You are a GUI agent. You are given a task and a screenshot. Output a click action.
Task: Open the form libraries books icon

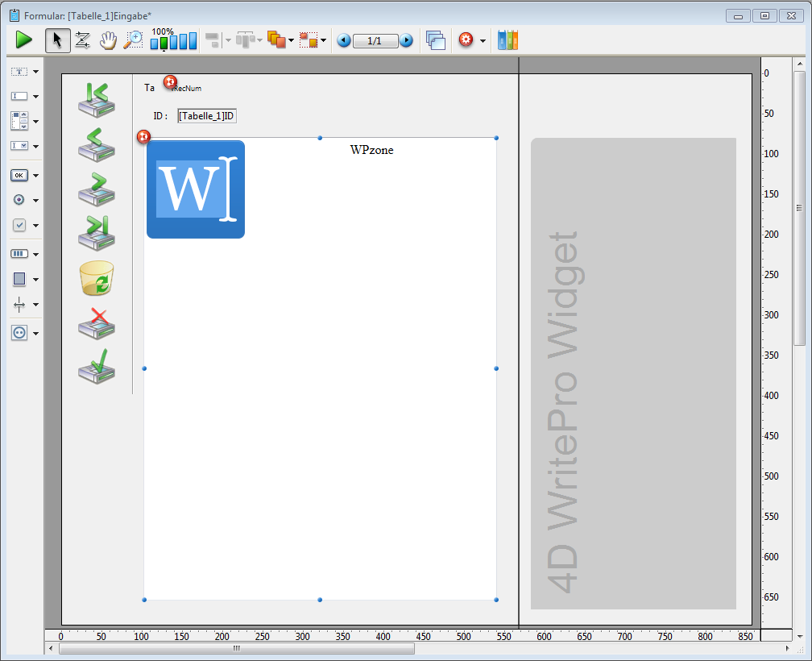pyautogui.click(x=507, y=40)
